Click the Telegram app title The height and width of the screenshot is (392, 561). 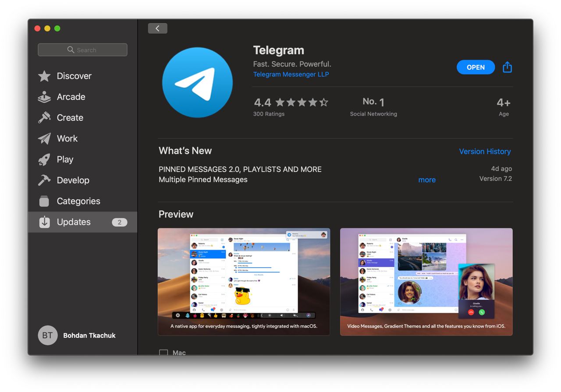pyautogui.click(x=279, y=50)
